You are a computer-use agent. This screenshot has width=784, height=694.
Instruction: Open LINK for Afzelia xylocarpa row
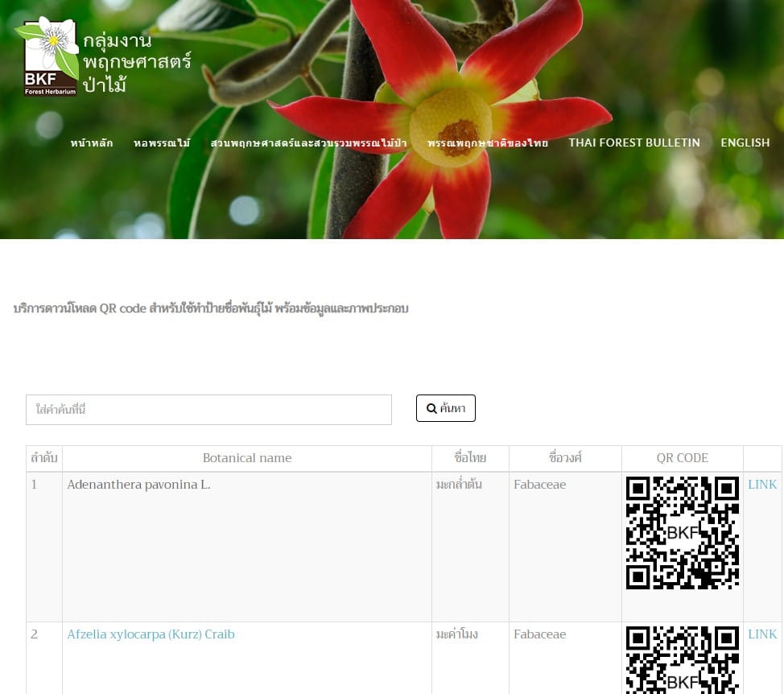(x=762, y=634)
